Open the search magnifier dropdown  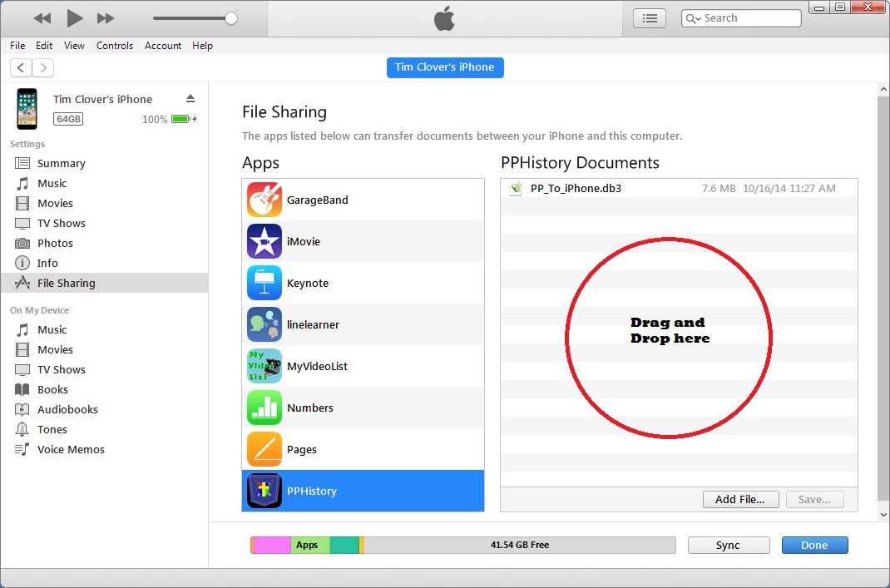pos(693,19)
